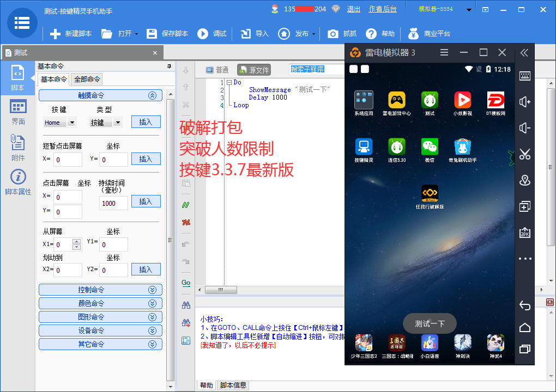The image size is (556, 392).
Task: Click the code editor horizontal scrollbar thumb
Action: click(221, 290)
